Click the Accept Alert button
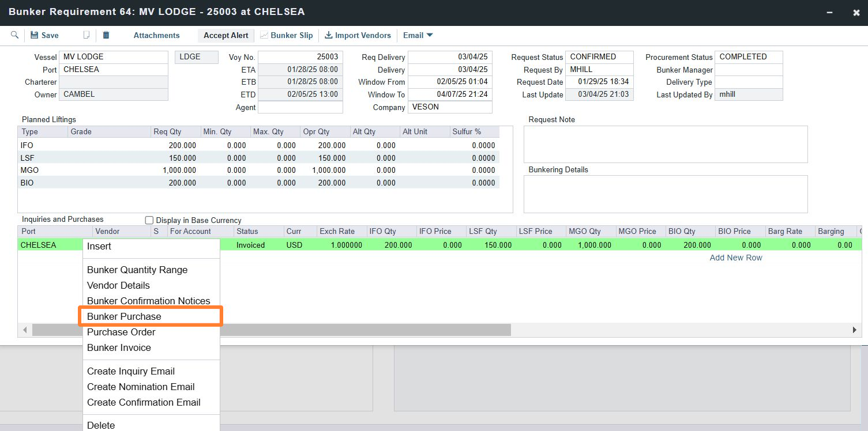Image resolution: width=868 pixels, height=431 pixels. click(x=226, y=35)
